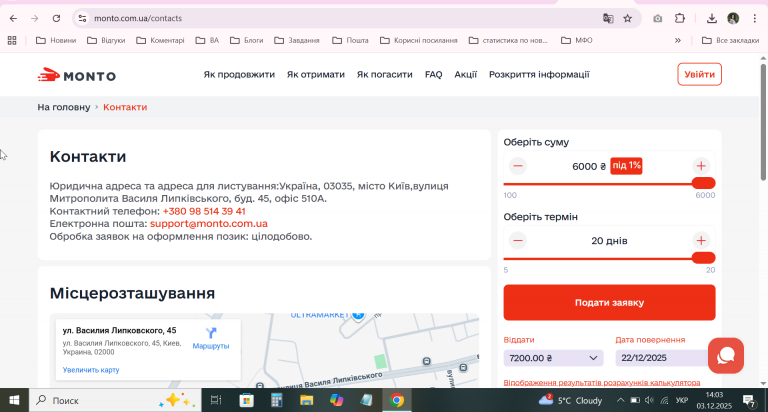Click Відображення результатів розрахунків калькулятора link
Screen dimensions: 768x412
point(601,383)
